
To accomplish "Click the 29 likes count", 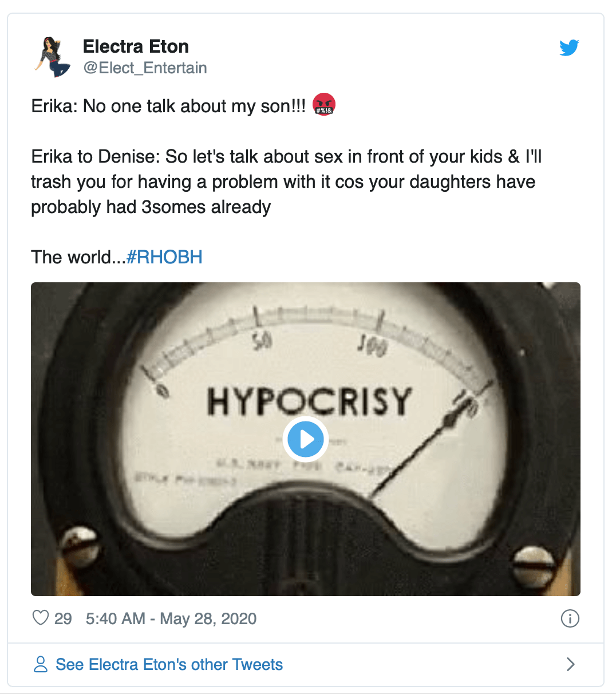I will tap(63, 618).
